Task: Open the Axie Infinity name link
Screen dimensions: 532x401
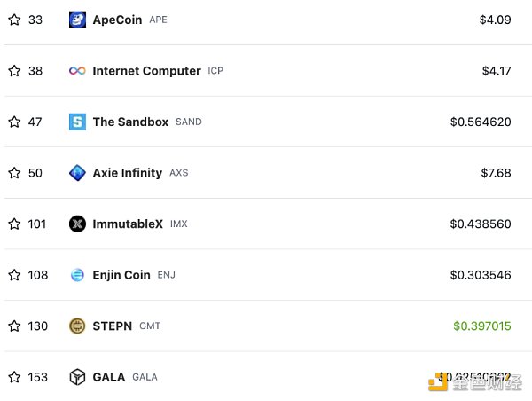Action: point(128,173)
